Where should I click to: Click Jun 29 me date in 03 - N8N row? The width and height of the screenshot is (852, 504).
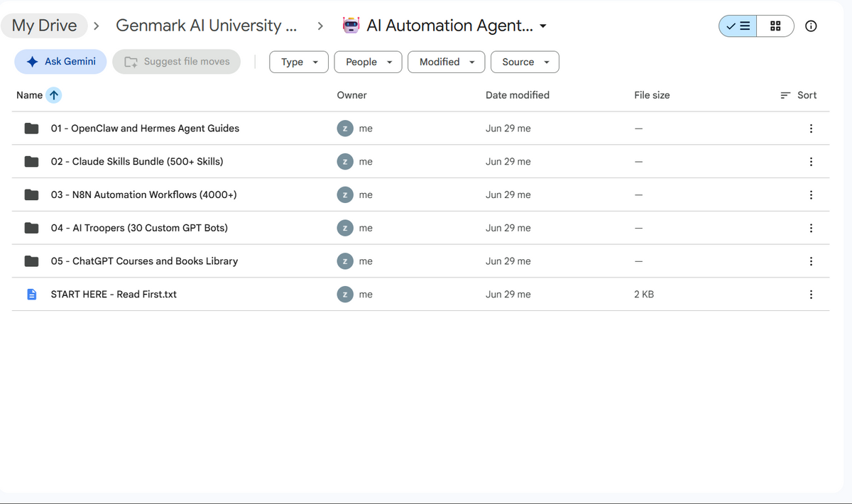(x=508, y=195)
